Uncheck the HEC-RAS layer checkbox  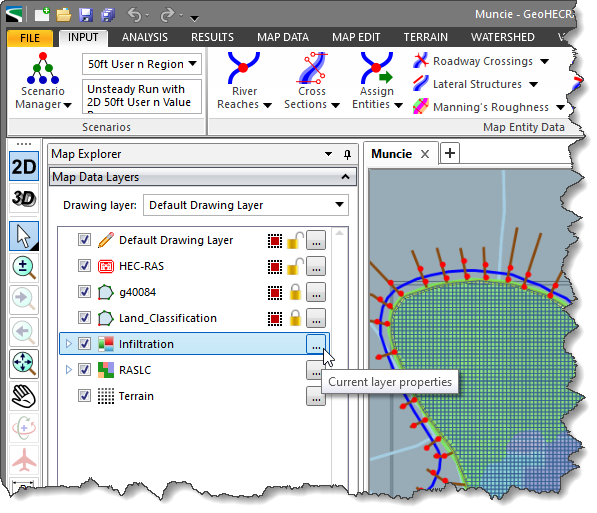(x=84, y=266)
